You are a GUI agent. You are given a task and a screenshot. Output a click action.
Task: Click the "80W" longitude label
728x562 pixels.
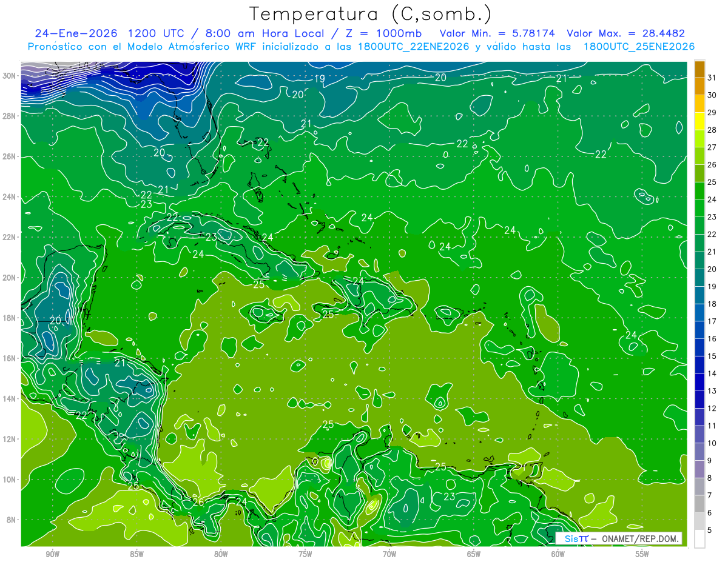tap(221, 554)
